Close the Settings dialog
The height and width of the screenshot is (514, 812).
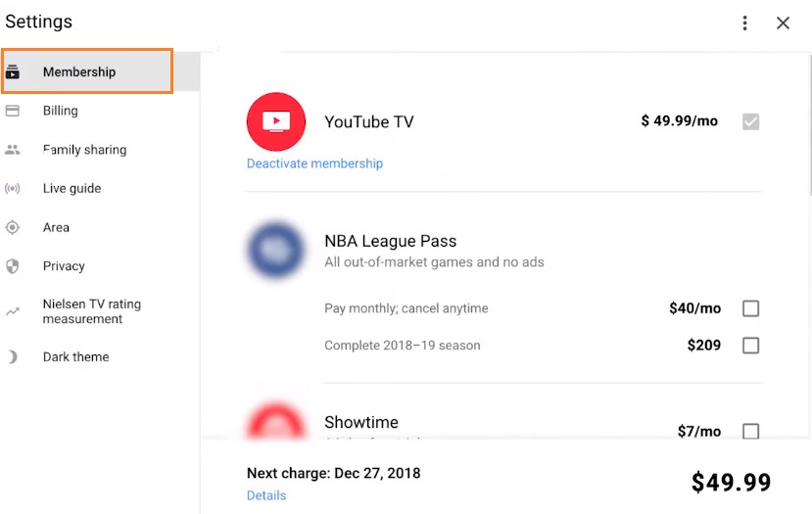(x=783, y=23)
